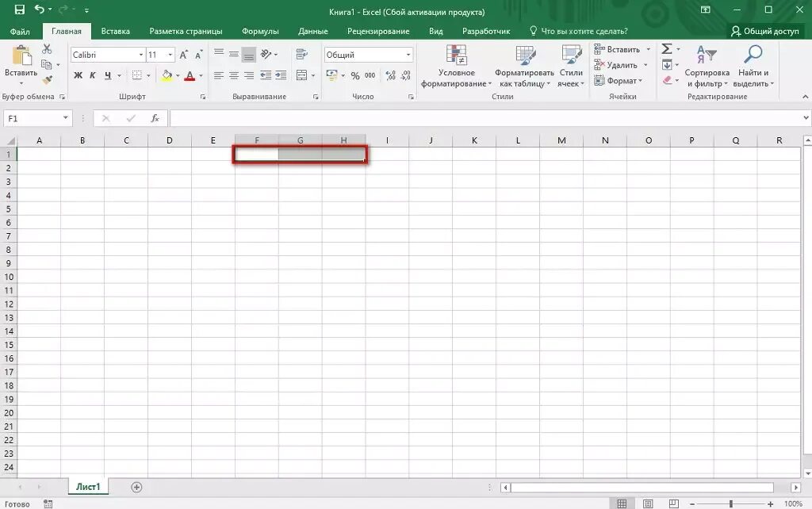Decrease the cell indent
This screenshot has height=509, width=812.
266,75
